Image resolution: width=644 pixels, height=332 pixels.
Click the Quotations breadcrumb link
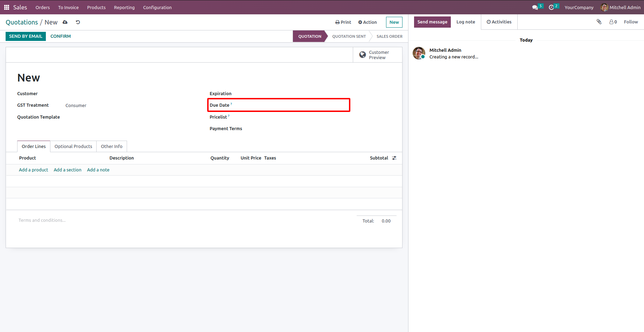[x=22, y=22]
